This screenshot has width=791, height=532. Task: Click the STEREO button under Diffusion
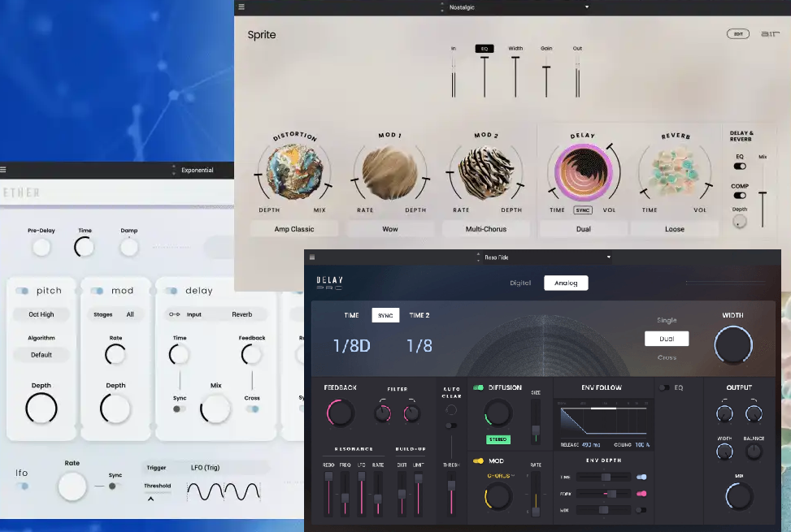[498, 439]
